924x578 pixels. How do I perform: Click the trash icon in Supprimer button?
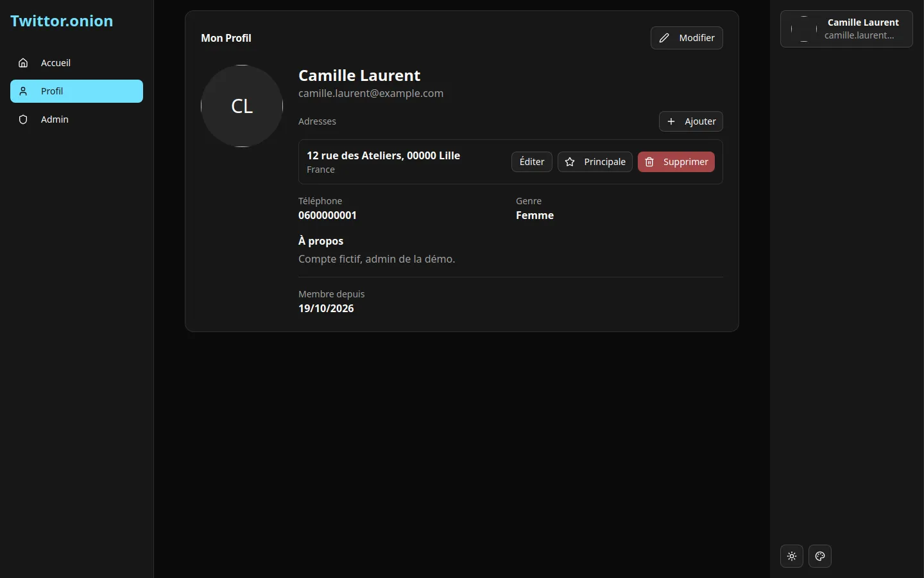pos(649,162)
